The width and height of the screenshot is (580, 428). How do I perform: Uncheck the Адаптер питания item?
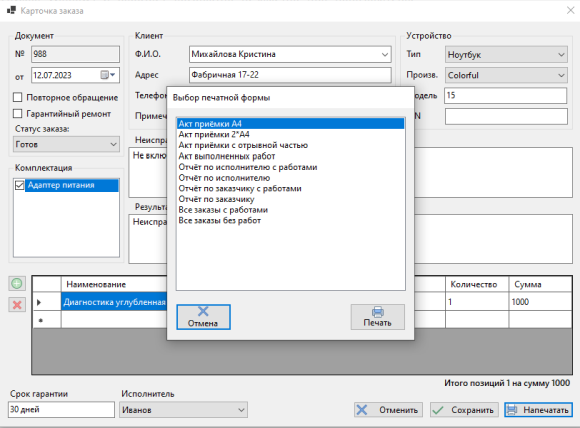point(20,185)
